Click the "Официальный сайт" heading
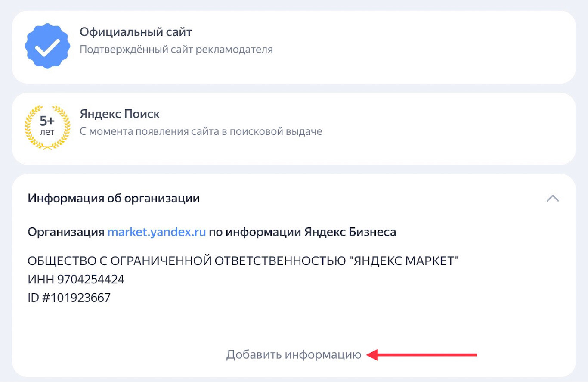 (136, 32)
